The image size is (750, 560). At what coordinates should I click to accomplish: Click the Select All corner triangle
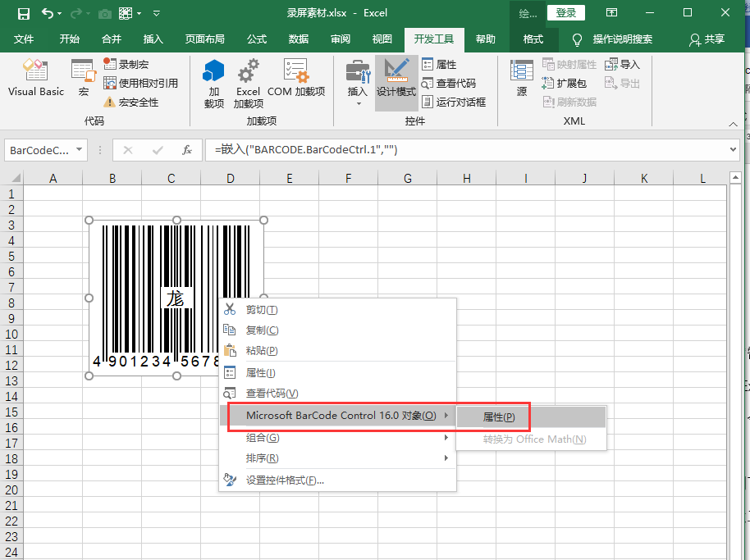pos(16,178)
